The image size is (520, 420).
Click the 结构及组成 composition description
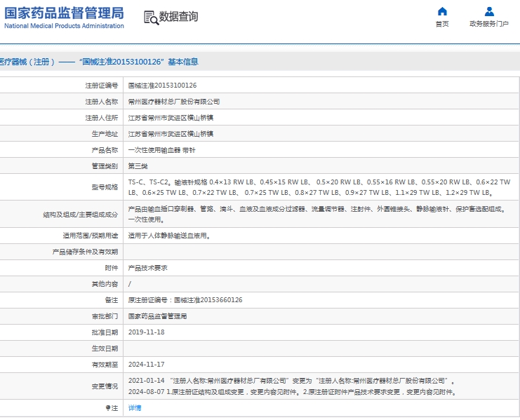tap(316, 215)
